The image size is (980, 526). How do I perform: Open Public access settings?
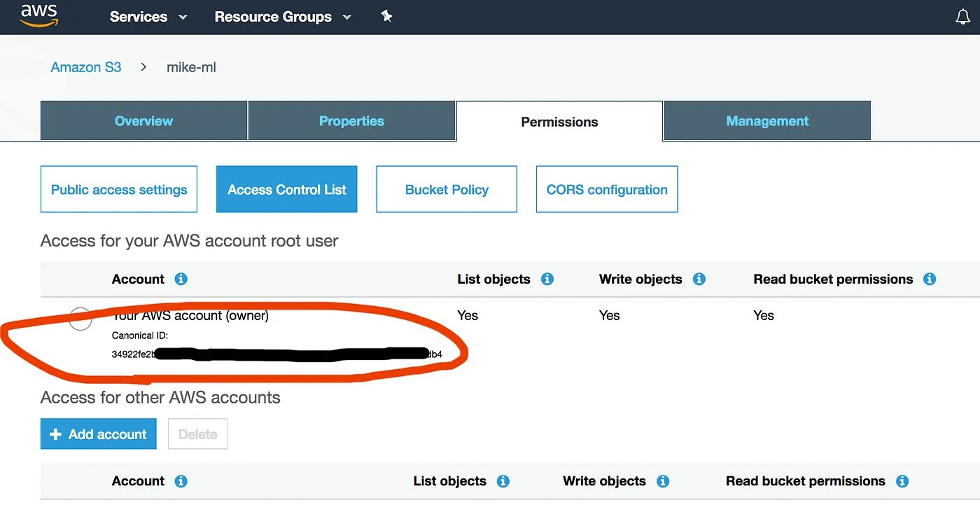click(x=118, y=189)
